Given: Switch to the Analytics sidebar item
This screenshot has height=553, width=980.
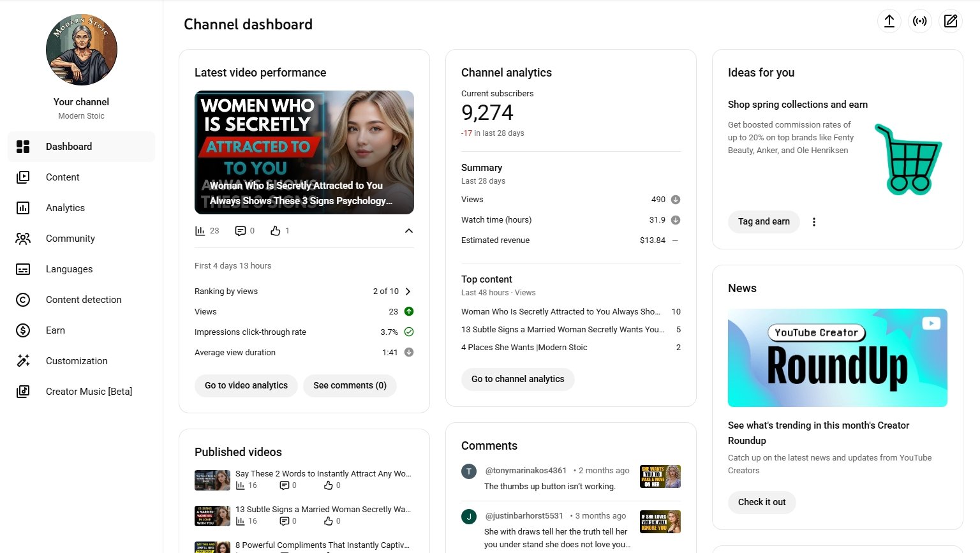Looking at the screenshot, I should [65, 208].
